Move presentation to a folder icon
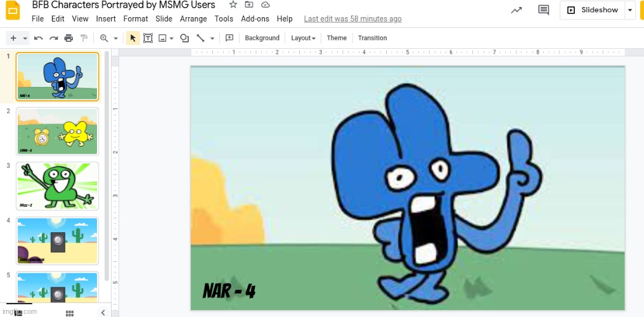This screenshot has height=317, width=644. pos(249,4)
